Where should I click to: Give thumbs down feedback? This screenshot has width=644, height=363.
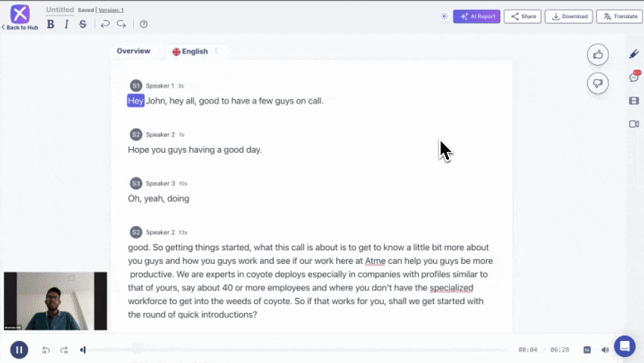tap(598, 83)
